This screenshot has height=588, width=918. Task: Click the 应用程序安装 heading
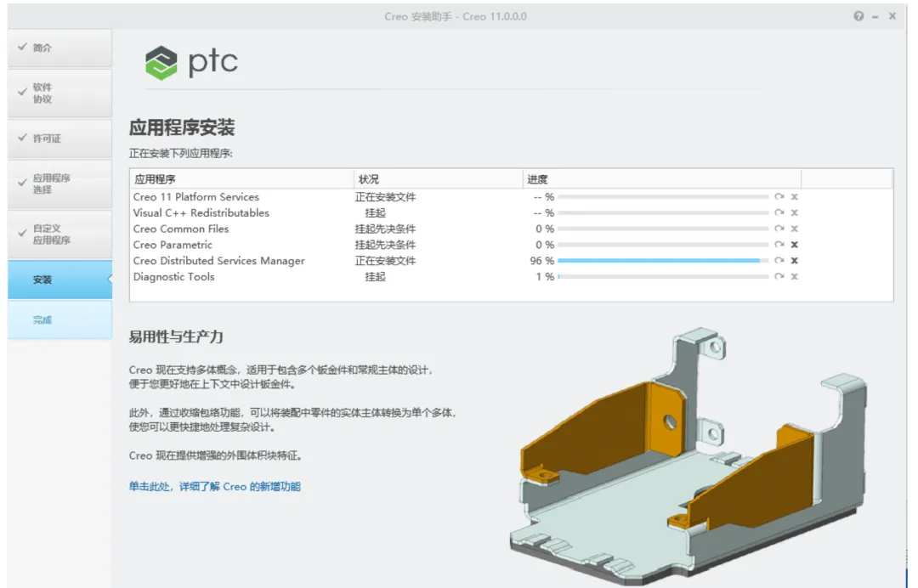tap(182, 127)
